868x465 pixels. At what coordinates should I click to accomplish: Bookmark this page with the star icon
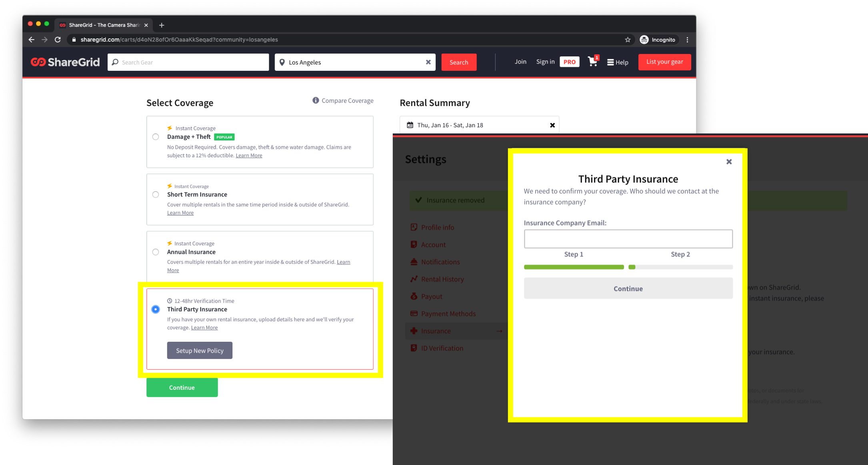coord(628,40)
